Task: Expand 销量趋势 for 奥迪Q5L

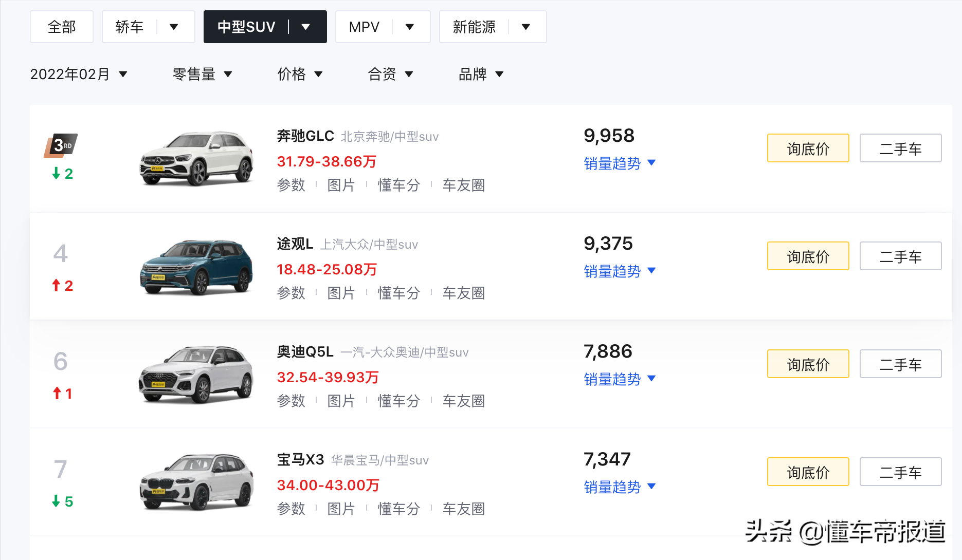Action: (x=620, y=379)
